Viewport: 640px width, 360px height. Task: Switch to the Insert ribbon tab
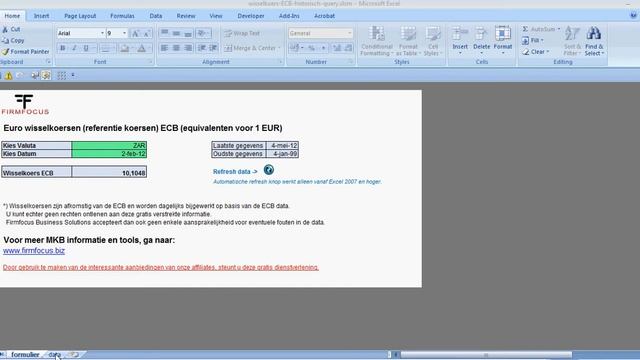41,16
